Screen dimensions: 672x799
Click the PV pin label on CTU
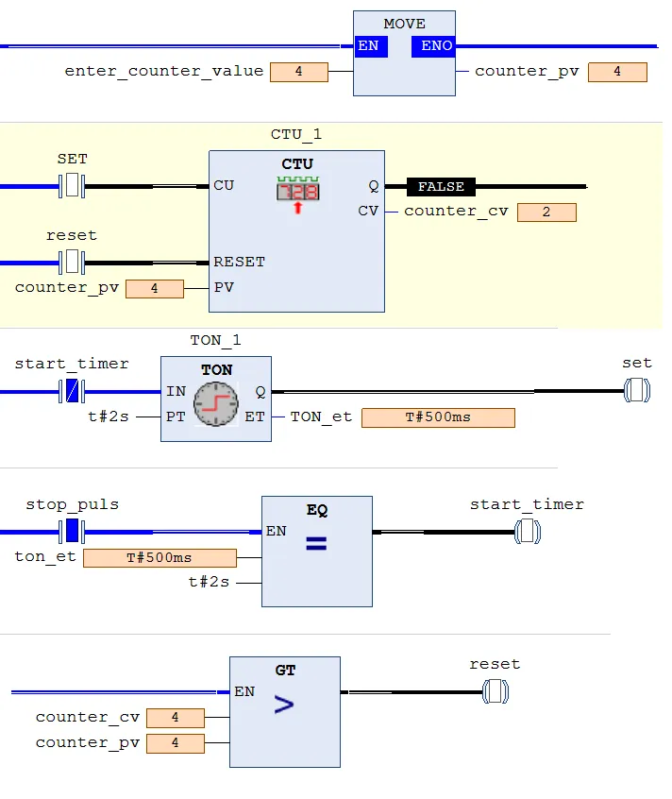pos(224,287)
